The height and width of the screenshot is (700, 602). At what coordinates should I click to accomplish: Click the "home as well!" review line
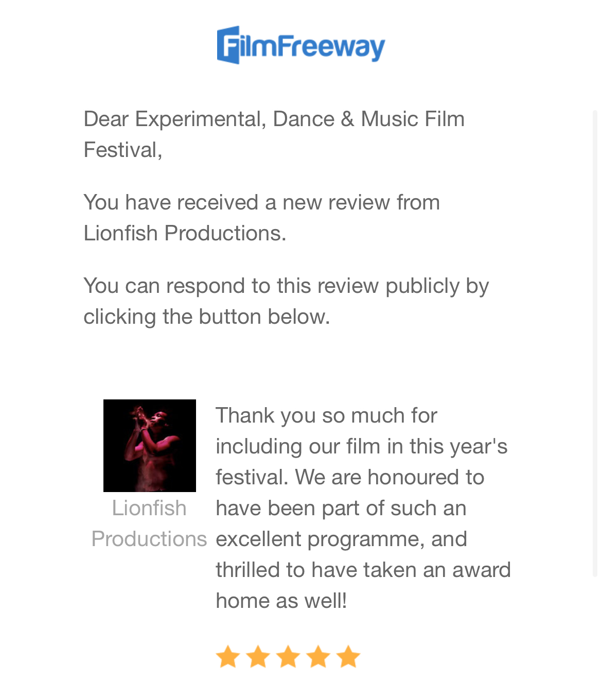point(281,601)
